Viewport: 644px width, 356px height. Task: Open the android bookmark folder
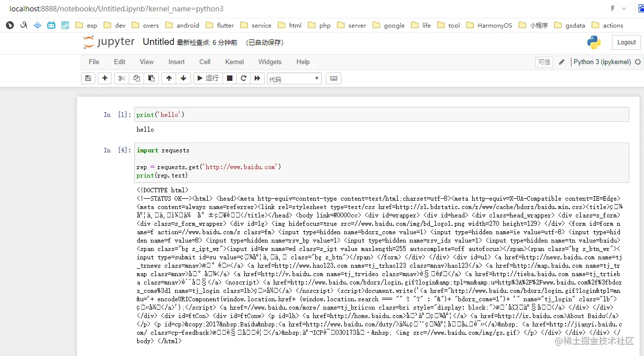tap(182, 25)
